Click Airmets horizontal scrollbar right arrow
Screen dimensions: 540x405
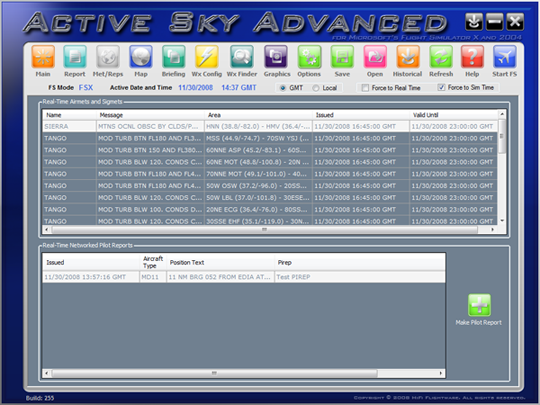(x=493, y=229)
